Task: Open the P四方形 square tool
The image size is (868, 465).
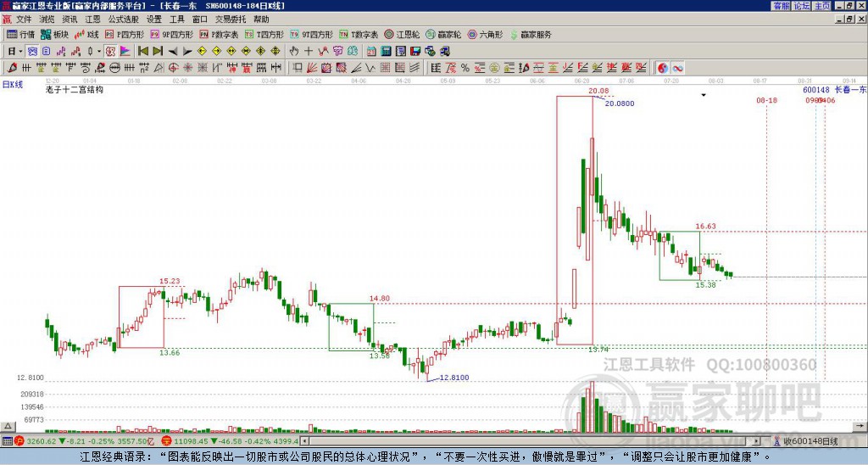Action: click(125, 34)
